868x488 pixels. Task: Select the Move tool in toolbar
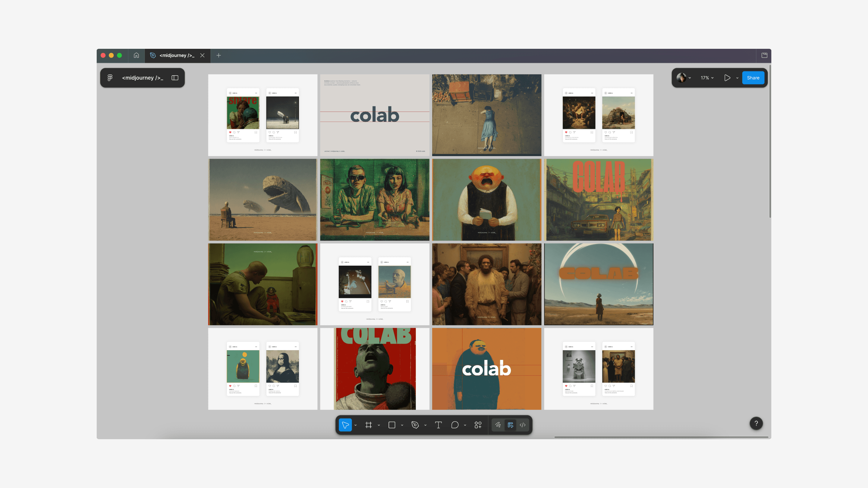coord(345,425)
